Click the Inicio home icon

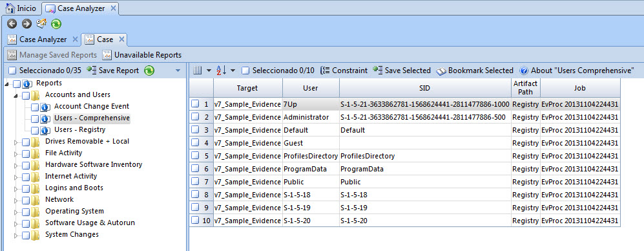tap(10, 8)
